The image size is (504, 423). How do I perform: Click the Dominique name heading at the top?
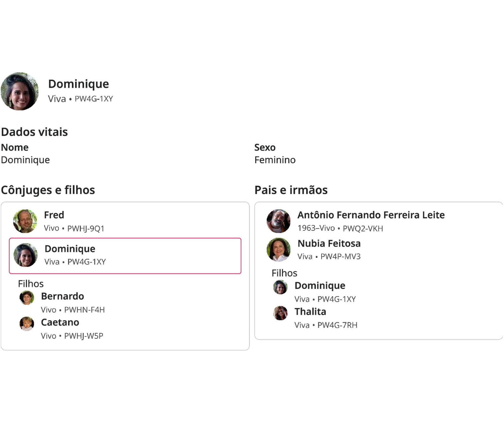click(x=79, y=84)
